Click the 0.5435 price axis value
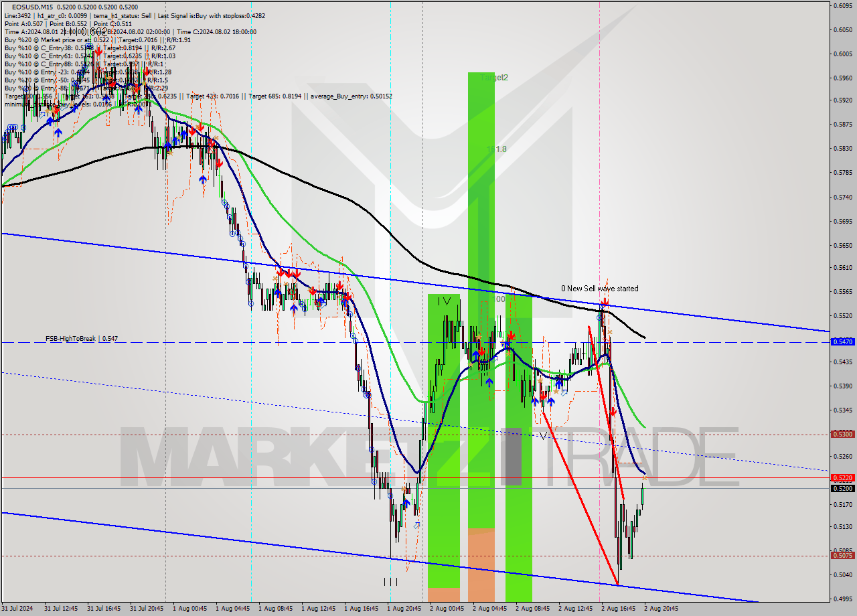This screenshot has width=857, height=616. tap(842, 362)
